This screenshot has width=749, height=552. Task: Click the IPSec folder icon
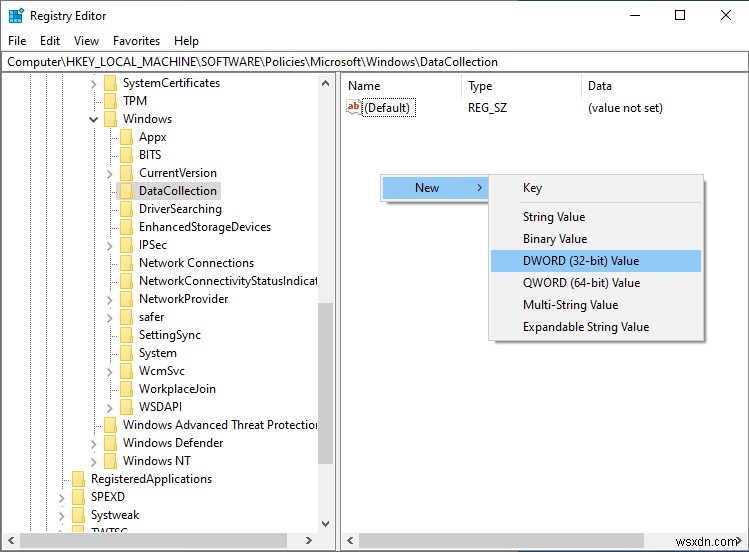[x=127, y=245]
